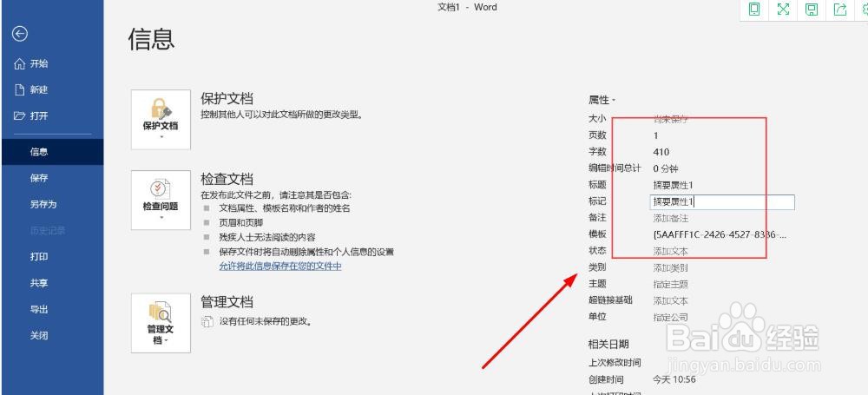This screenshot has height=395, width=868.
Task: Open the 保护文档 lock button dropdown
Action: point(161,120)
